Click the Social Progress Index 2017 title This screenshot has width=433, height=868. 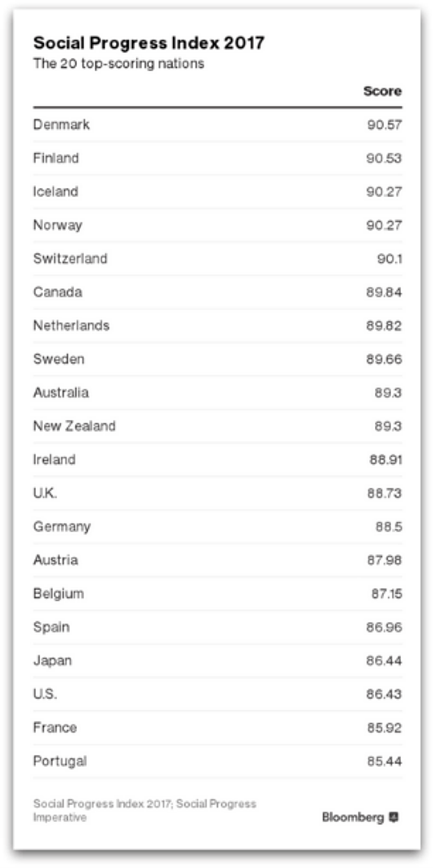(x=149, y=43)
